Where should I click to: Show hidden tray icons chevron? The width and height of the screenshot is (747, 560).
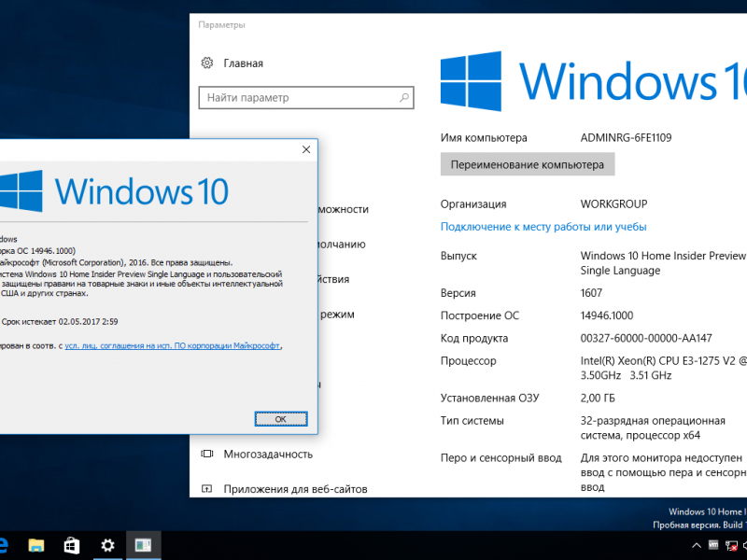(697, 546)
